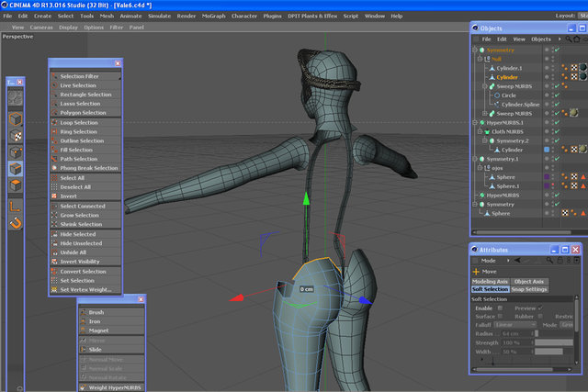Expand the Sweep NURBS hierarchy item
This screenshot has height=392, width=588.
click(x=485, y=86)
